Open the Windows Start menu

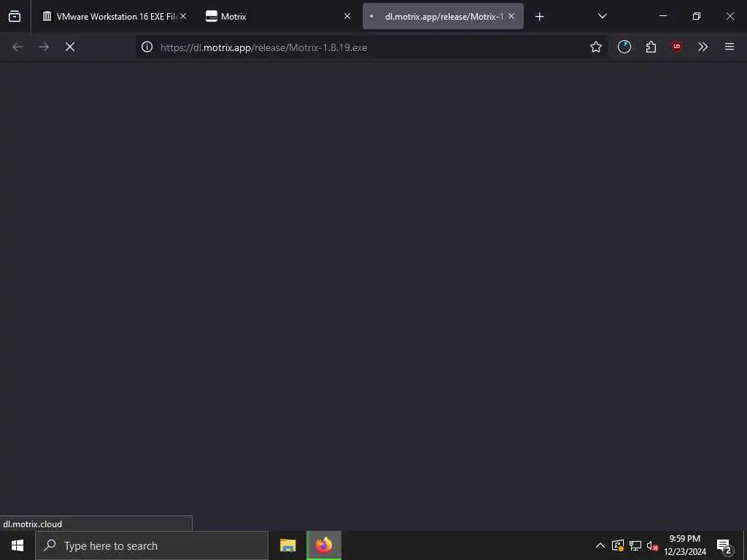(x=18, y=545)
